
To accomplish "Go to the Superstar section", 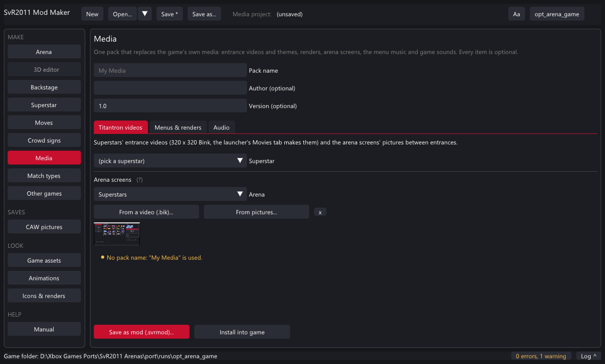I will [44, 105].
